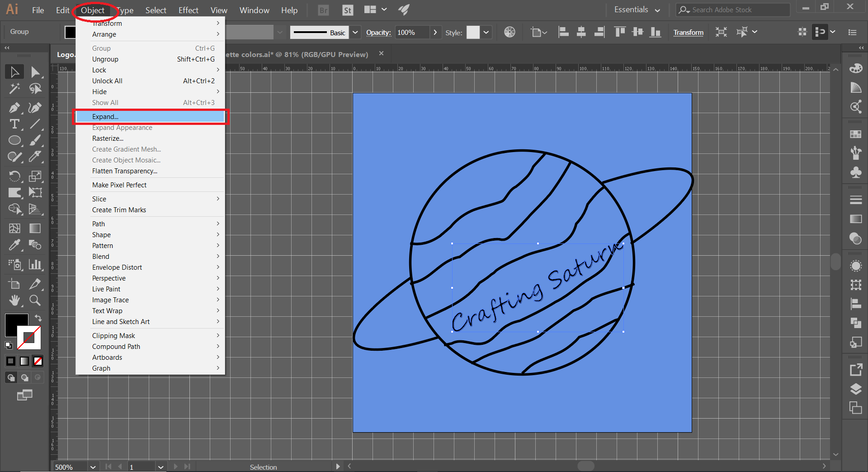Select the Hand tool
Image resolution: width=868 pixels, height=472 pixels.
14,300
